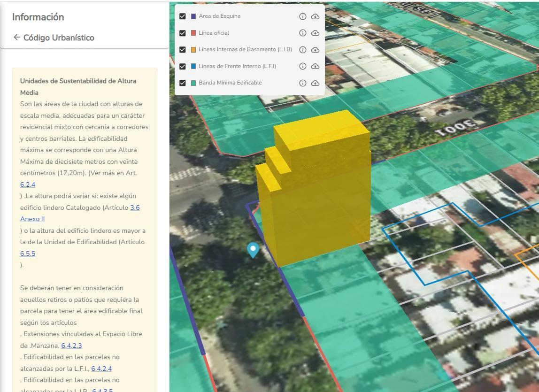Viewport: 539px width, 392px height.
Task: Click the Banda Mínima Edificable label
Action: (231, 83)
